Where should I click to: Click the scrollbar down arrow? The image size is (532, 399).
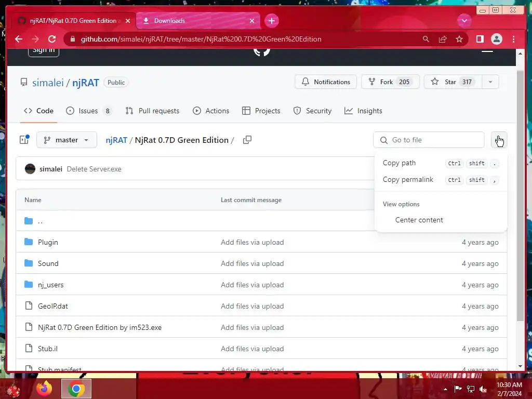click(520, 366)
